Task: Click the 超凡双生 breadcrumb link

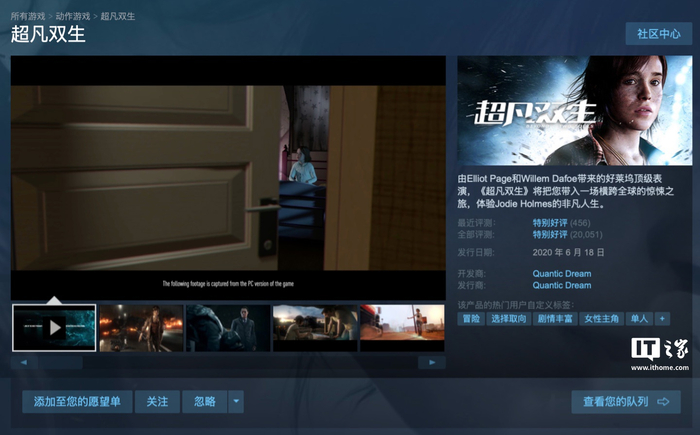Action: coord(117,17)
